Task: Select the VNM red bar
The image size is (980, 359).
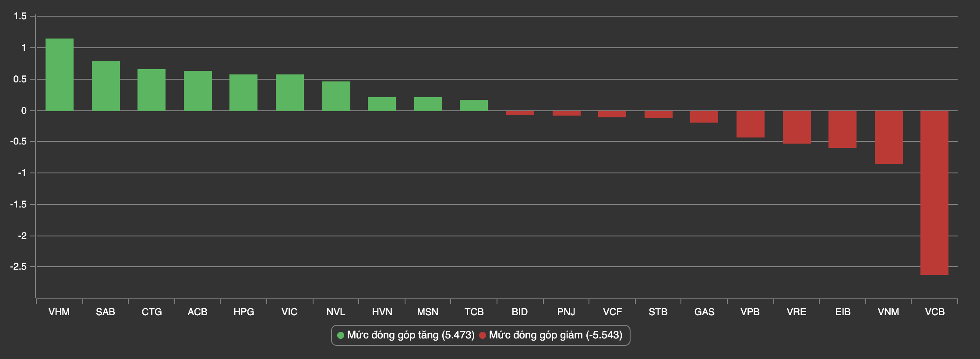Action: (x=888, y=137)
